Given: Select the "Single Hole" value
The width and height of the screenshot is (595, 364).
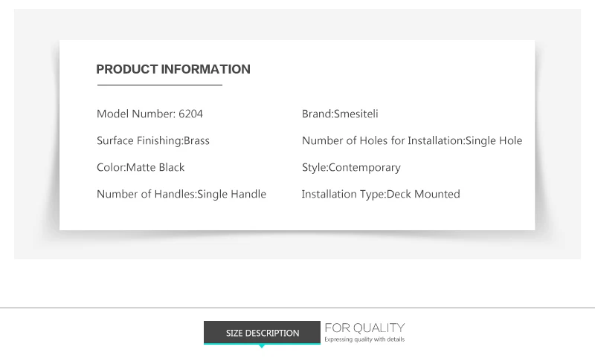Looking at the screenshot, I should pyautogui.click(x=494, y=141).
